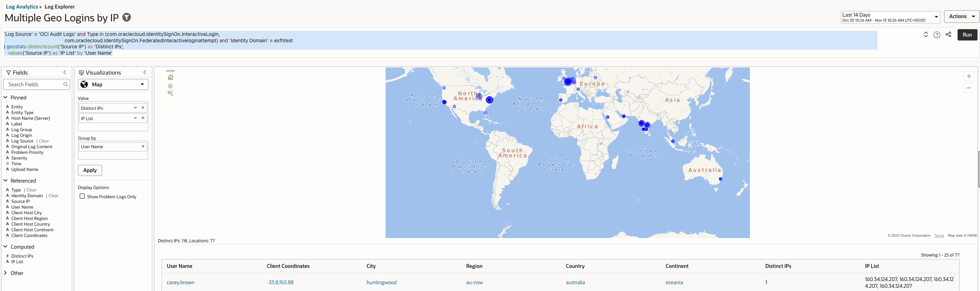
Task: Click the map home reset icon
Action: (x=170, y=77)
